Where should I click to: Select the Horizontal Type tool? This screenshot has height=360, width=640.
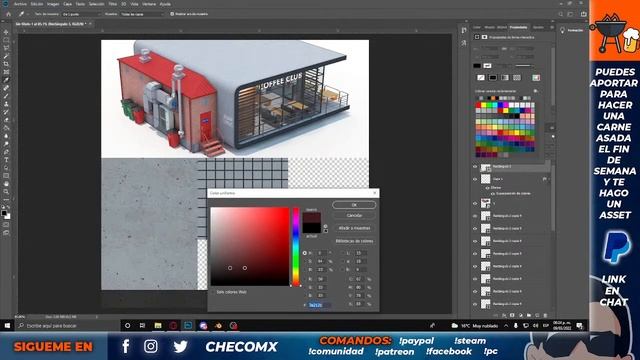coord(6,160)
